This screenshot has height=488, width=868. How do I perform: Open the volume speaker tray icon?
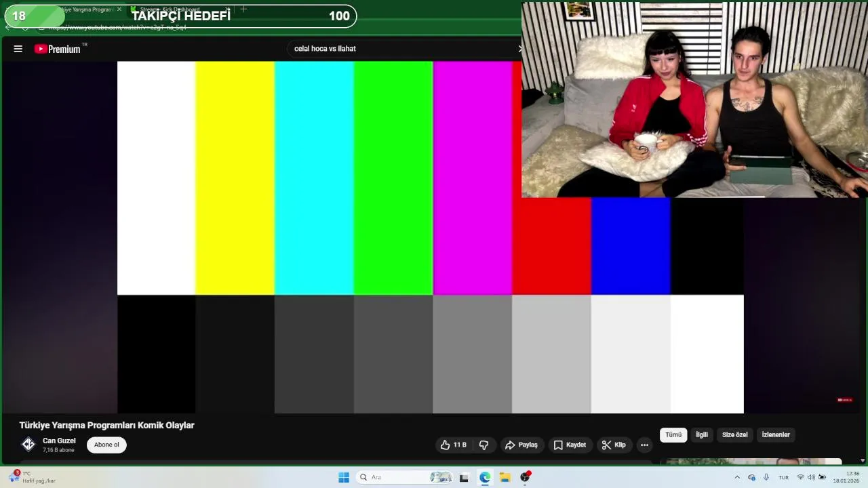point(811,477)
